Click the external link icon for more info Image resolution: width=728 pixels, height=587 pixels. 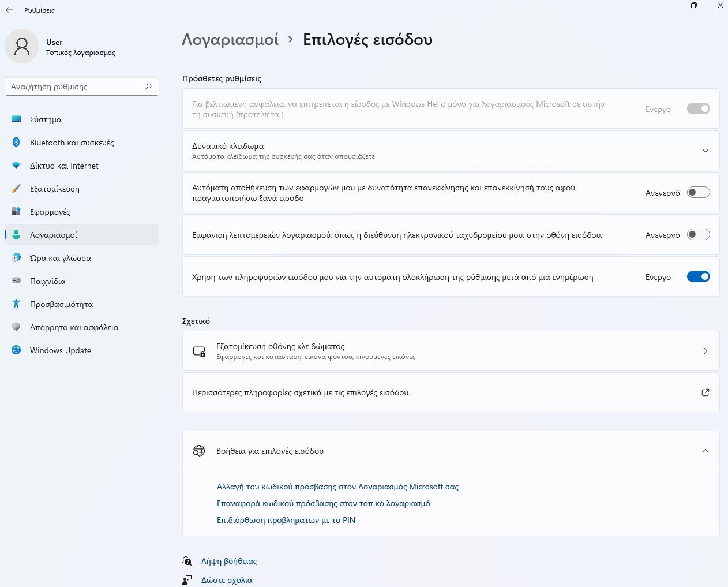705,392
